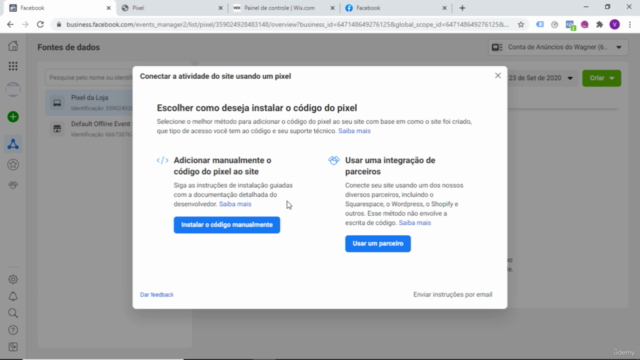This screenshot has width=640, height=360.
Task: Open extensions puzzle icon
Action: 599,24
